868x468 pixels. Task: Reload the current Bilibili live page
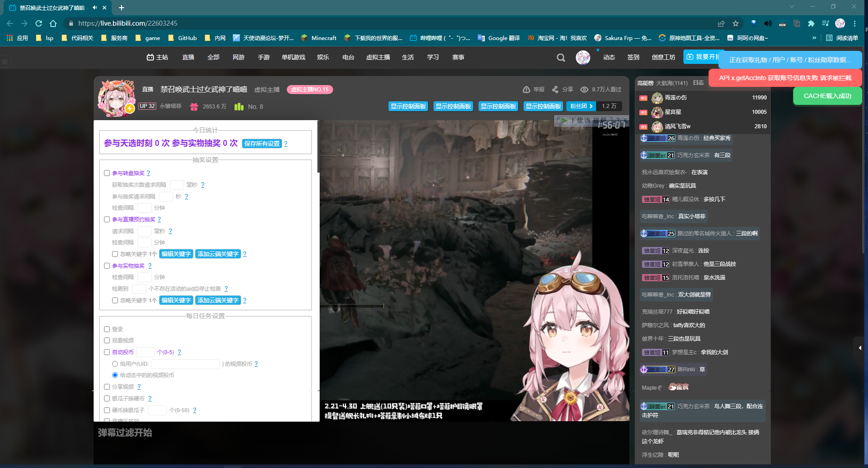(39, 23)
